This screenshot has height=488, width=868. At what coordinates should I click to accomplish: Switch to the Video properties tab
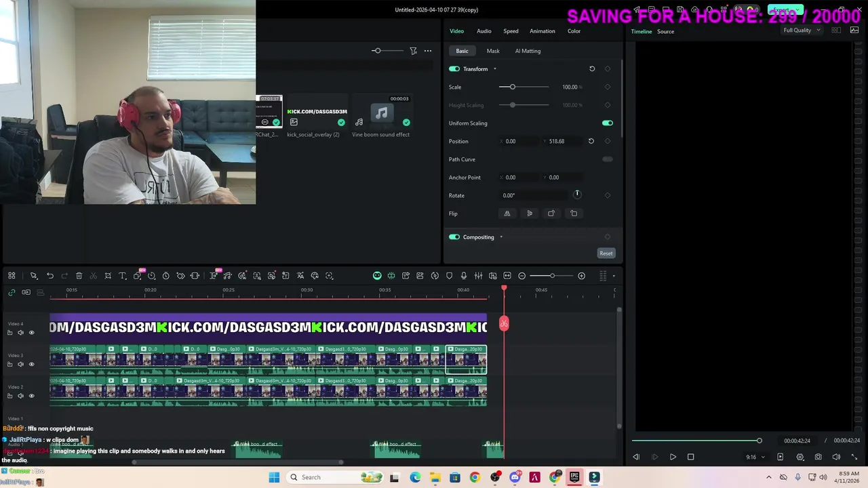coord(456,31)
